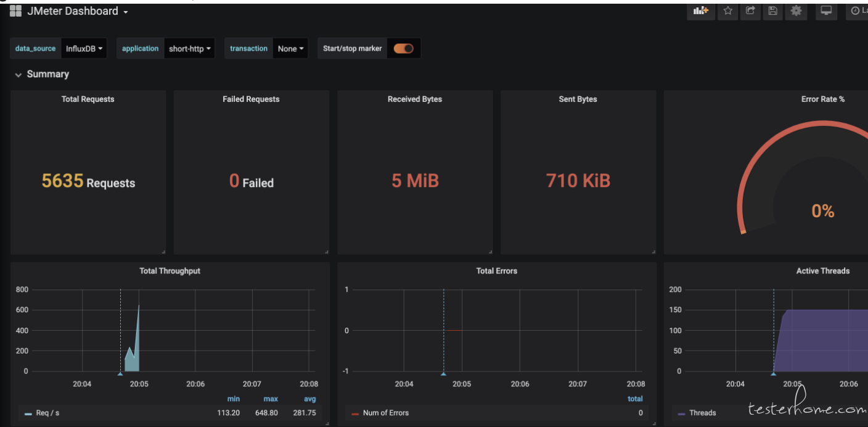Click the 5635 Requests value
The height and width of the screenshot is (427, 868).
88,181
